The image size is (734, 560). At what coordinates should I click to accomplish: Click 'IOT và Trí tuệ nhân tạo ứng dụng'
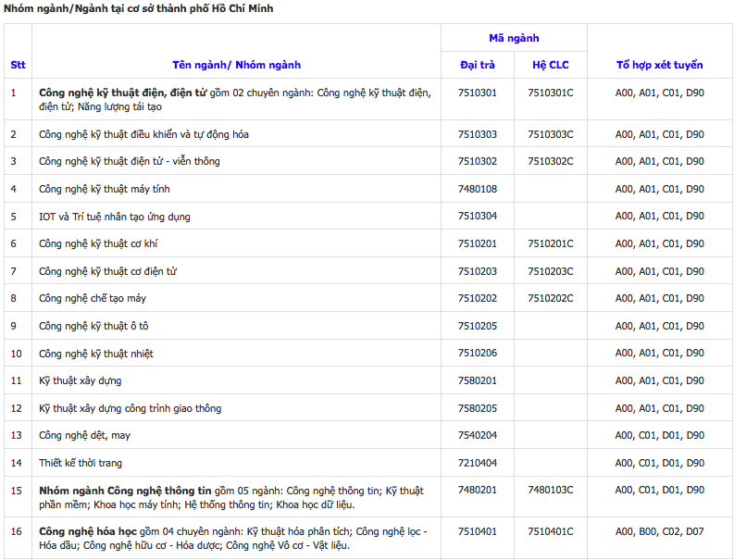point(115,217)
